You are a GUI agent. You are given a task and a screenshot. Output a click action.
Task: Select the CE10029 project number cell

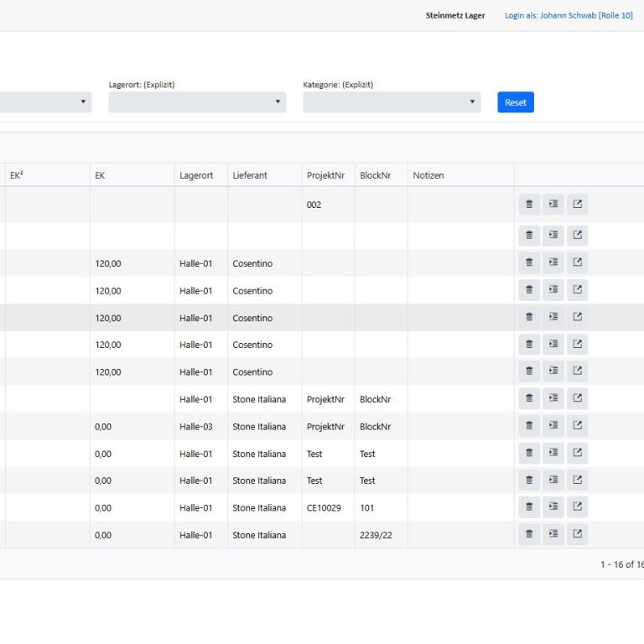tap(328, 507)
